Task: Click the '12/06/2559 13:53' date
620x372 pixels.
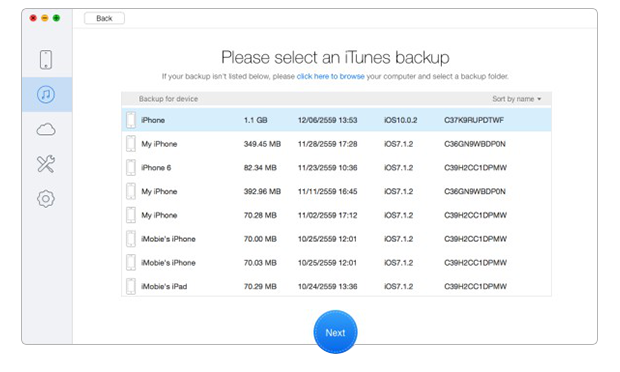Action: (x=327, y=120)
